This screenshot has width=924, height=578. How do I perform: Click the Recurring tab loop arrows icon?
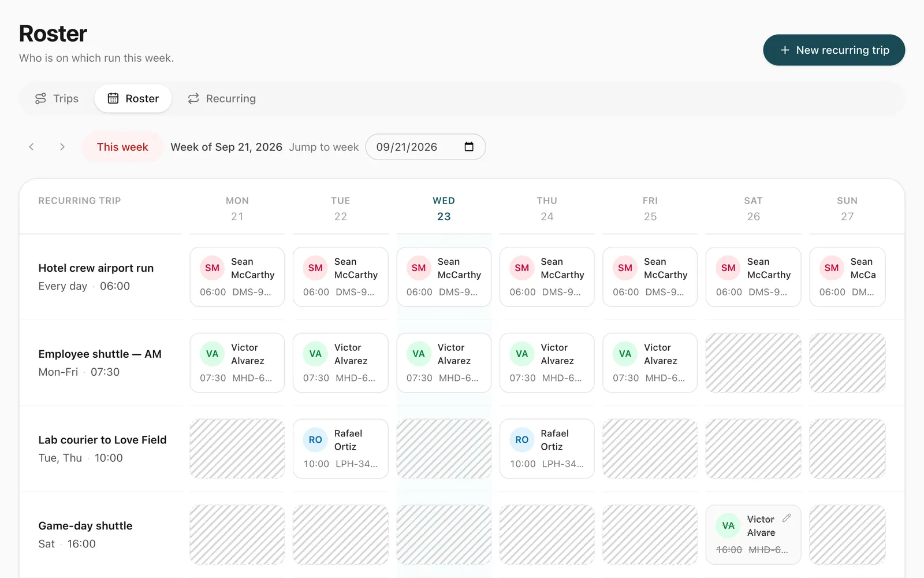[x=193, y=99]
